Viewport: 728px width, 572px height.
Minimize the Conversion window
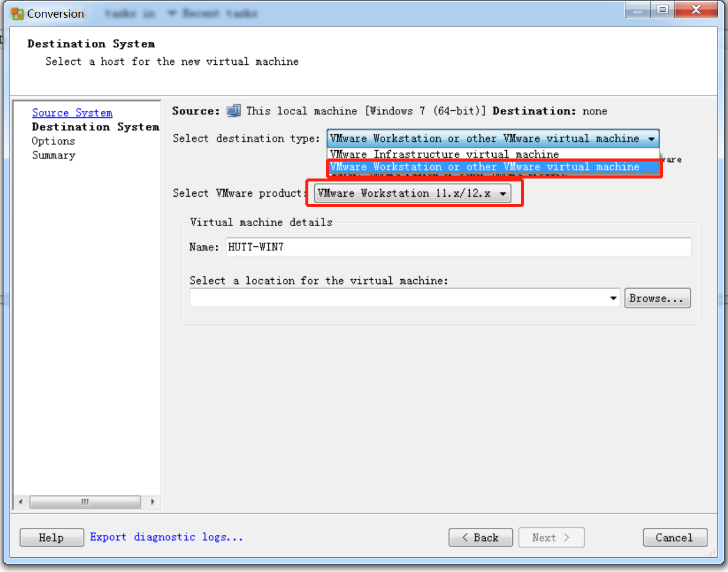click(x=638, y=10)
